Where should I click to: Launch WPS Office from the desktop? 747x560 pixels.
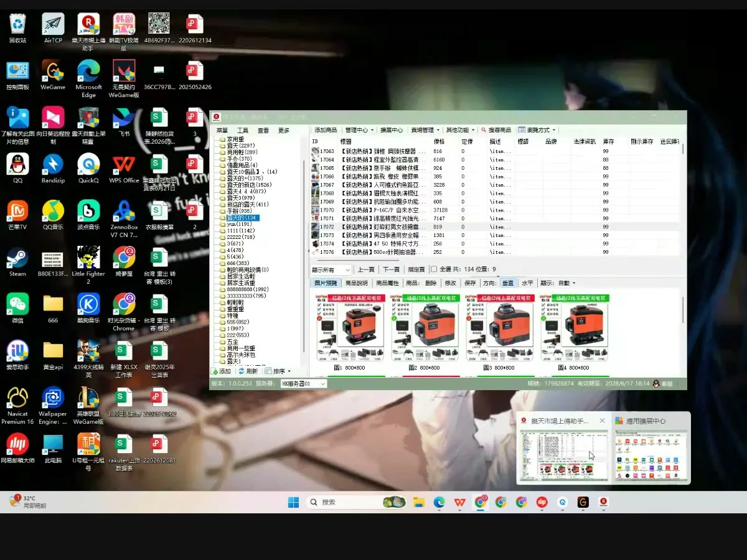pyautogui.click(x=124, y=169)
